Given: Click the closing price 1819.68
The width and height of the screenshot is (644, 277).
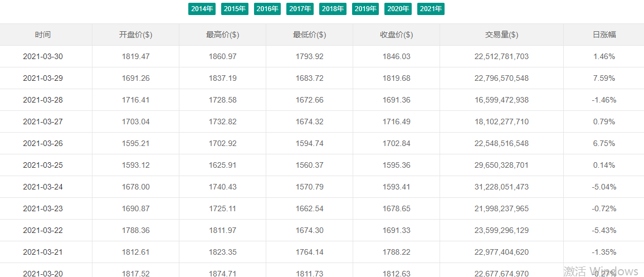Looking at the screenshot, I should point(396,78).
